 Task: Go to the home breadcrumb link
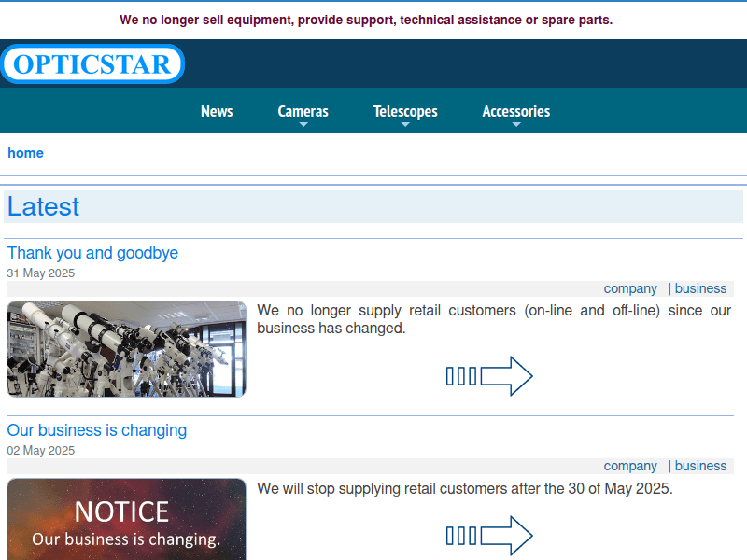(x=25, y=153)
